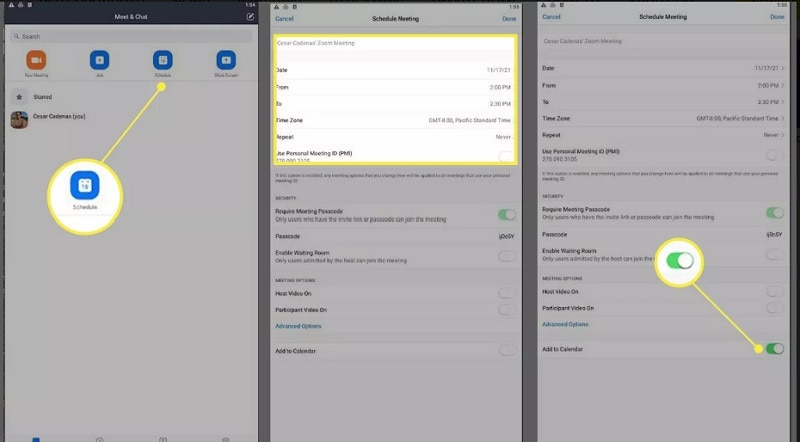Open Cesar Cadenas profile avatar

pyautogui.click(x=19, y=120)
